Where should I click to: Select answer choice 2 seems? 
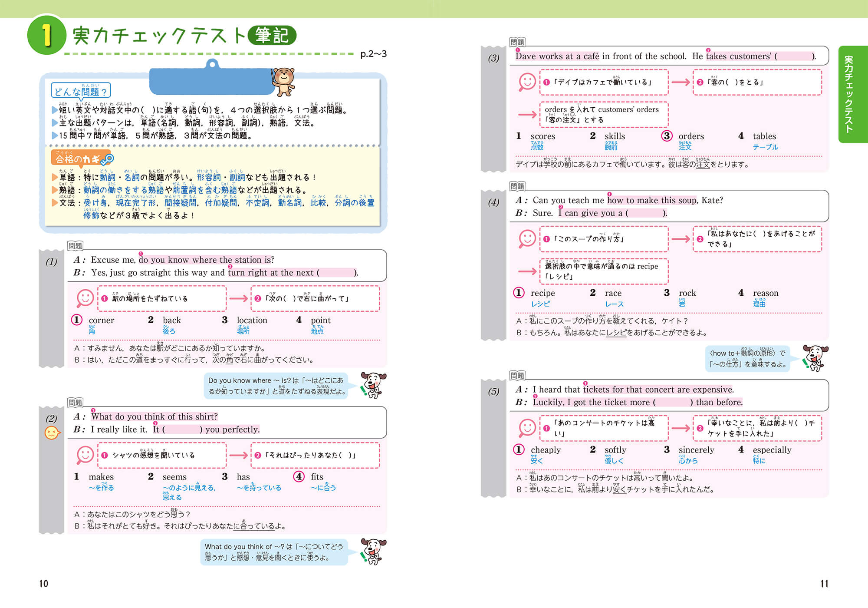click(x=167, y=477)
